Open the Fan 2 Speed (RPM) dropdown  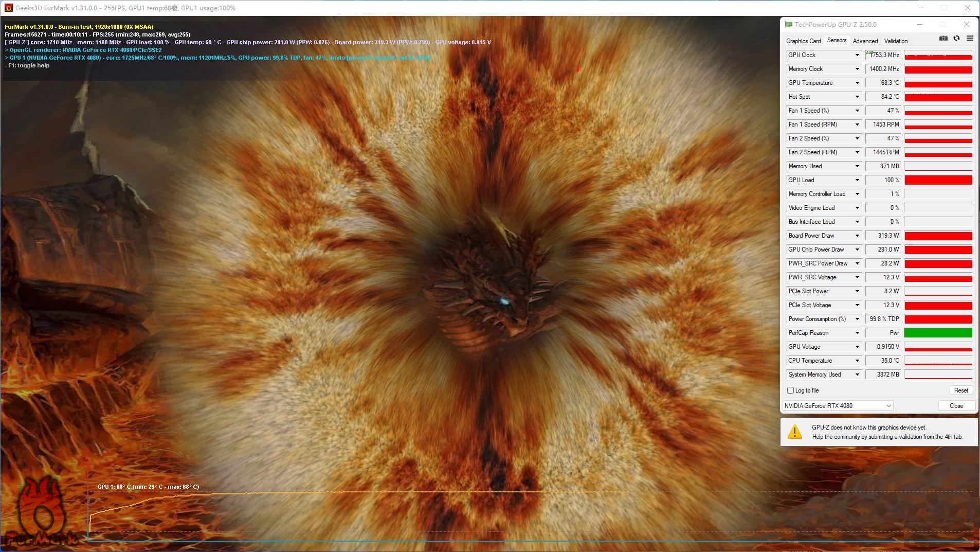[857, 152]
